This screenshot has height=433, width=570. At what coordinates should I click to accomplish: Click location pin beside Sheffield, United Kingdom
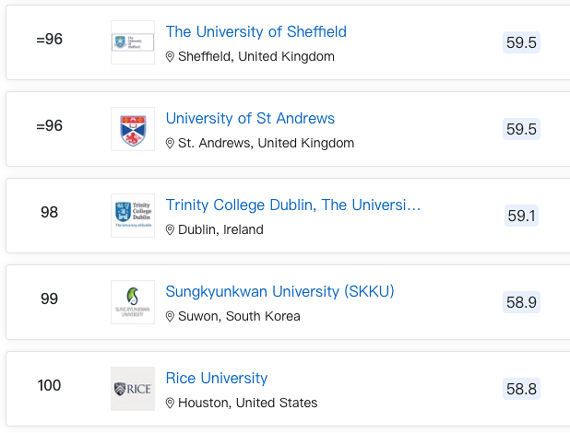[x=170, y=57]
